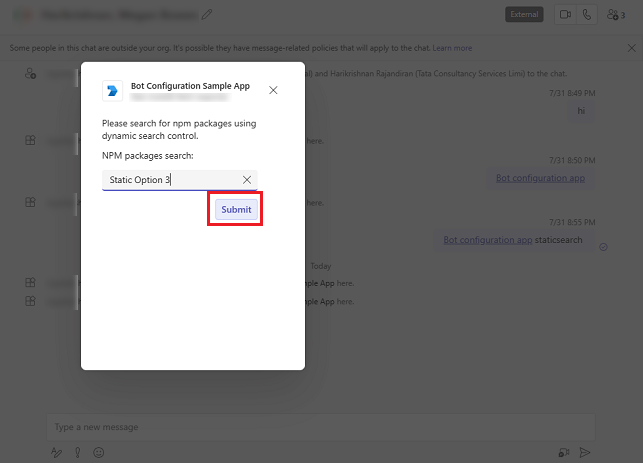Screen dimensions: 643x463
Task: Start an audio call in the chat
Action: 587,15
